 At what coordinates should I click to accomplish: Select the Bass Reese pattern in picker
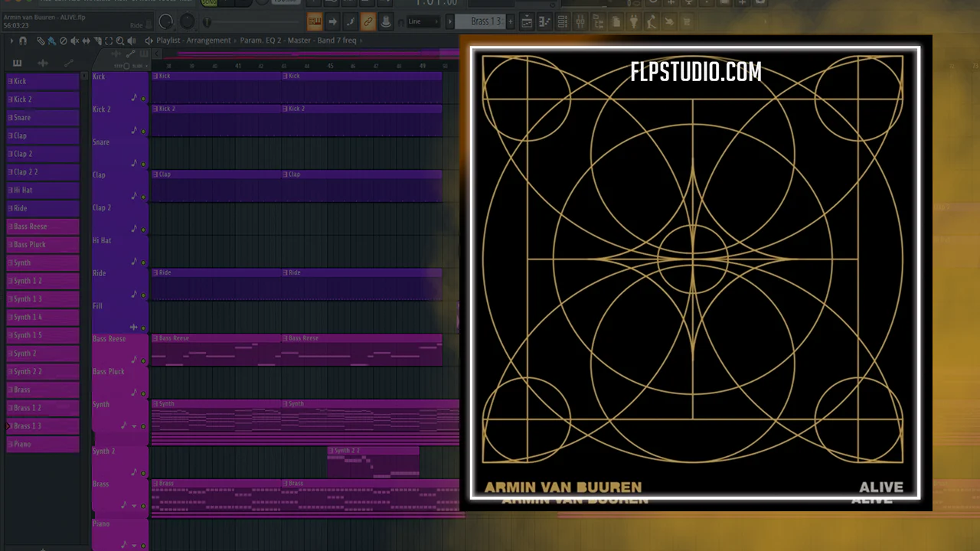[43, 227]
